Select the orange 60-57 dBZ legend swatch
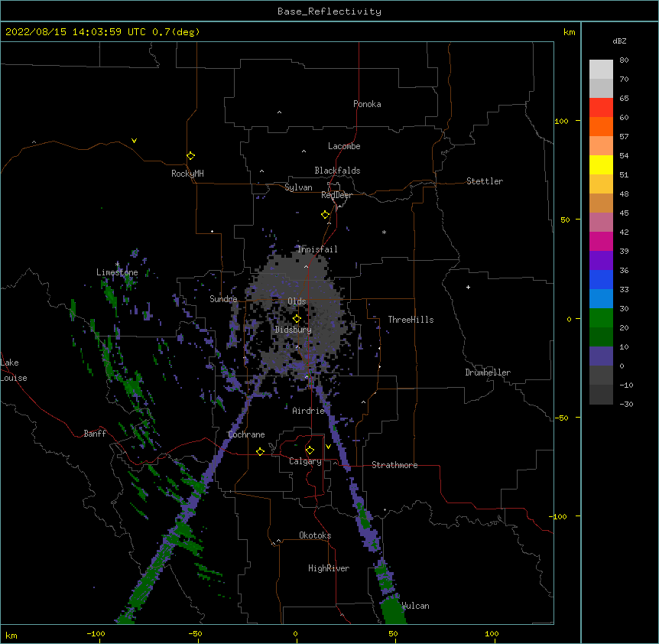This screenshot has width=659, height=644. tap(601, 127)
